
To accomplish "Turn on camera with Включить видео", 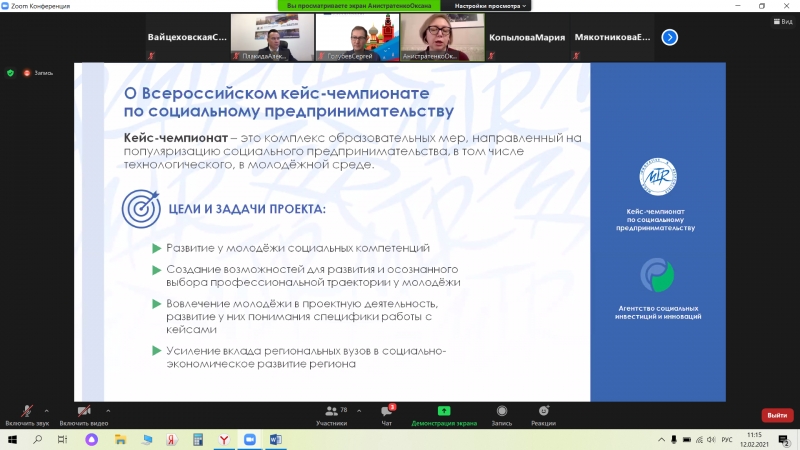I will pos(84,412).
